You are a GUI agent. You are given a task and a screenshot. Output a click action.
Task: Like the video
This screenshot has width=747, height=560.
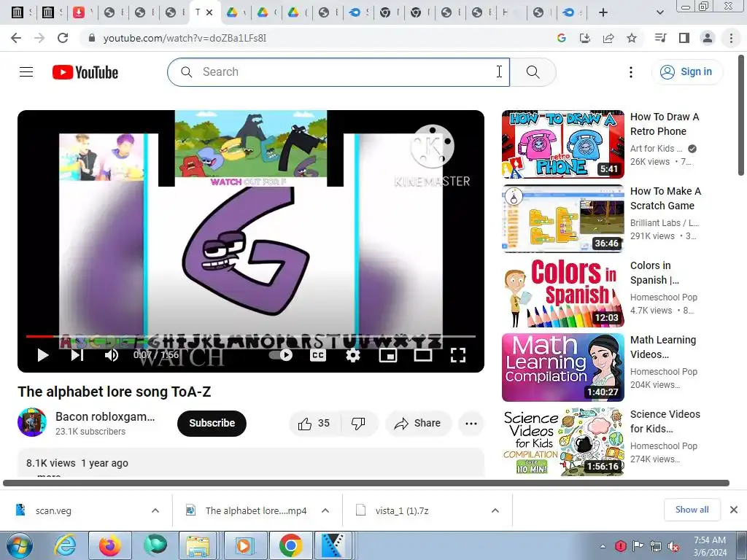[314, 424]
